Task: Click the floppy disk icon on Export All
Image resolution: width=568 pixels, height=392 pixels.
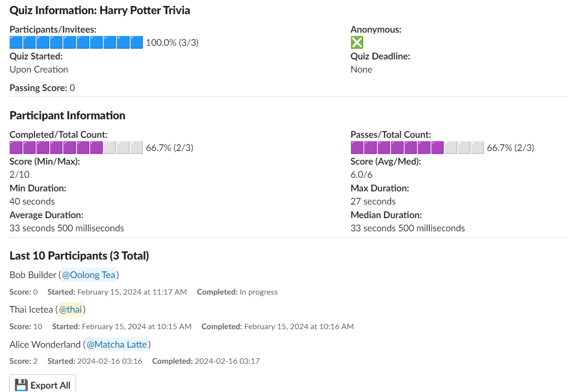Action: point(21,385)
